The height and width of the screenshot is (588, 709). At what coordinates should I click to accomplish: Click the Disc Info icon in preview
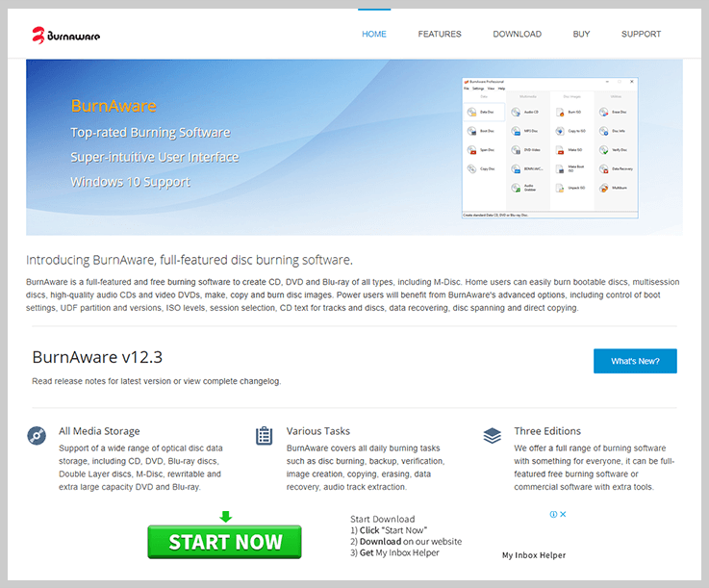(x=604, y=131)
